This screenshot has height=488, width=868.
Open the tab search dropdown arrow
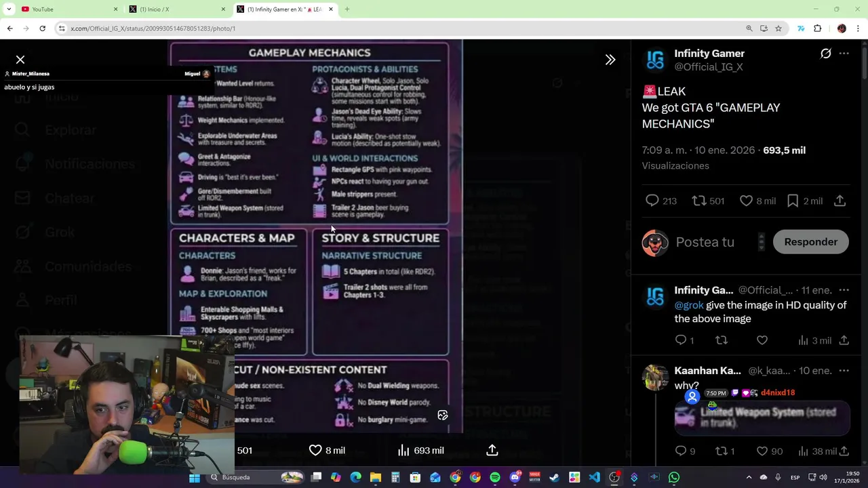[9, 9]
